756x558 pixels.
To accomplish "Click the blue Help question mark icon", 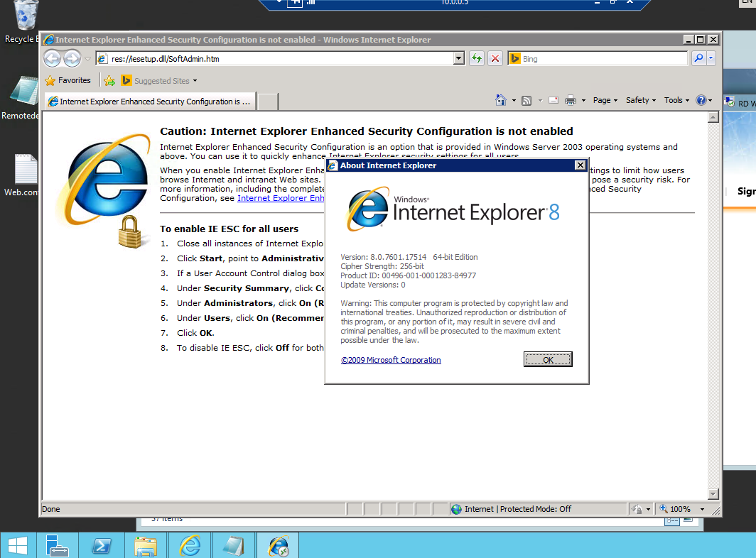I will click(701, 100).
